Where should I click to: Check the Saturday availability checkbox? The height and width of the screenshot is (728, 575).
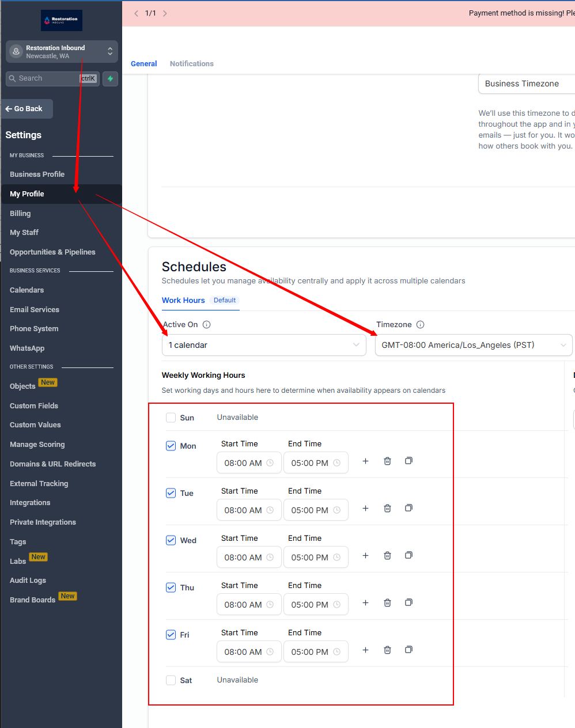[x=171, y=680]
